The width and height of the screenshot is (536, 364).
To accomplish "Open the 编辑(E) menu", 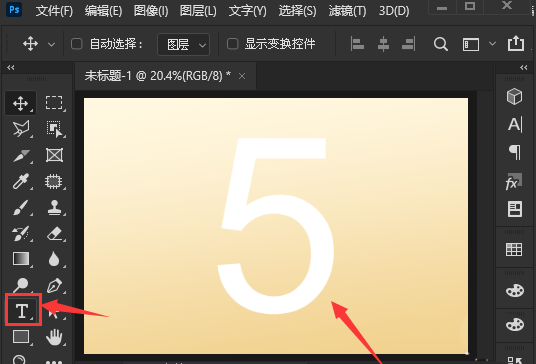I will click(x=103, y=11).
